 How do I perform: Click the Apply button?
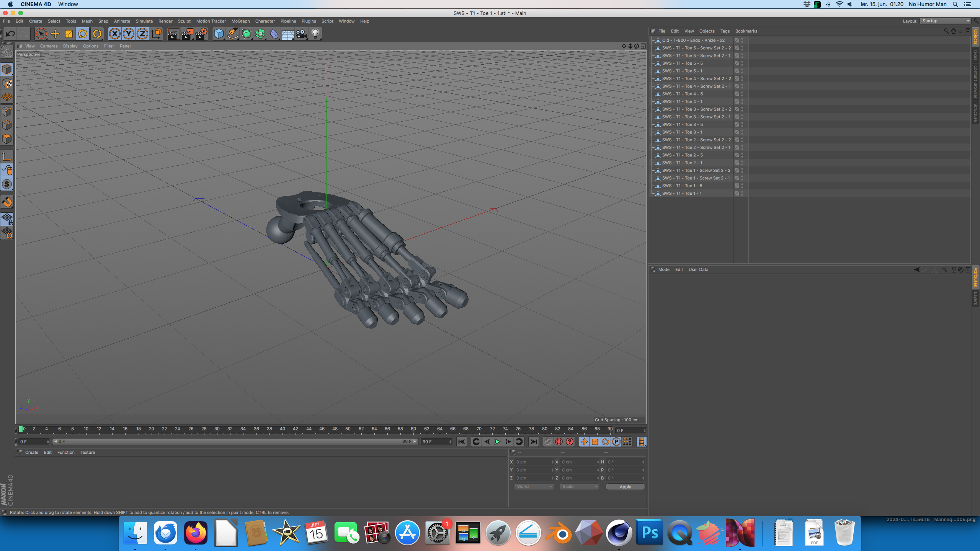click(x=625, y=487)
